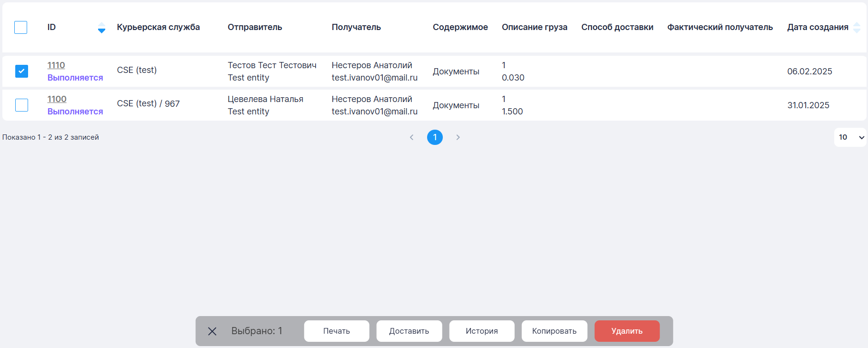Dismiss selection with the X icon
Image resolution: width=868 pixels, height=348 pixels.
pos(212,331)
